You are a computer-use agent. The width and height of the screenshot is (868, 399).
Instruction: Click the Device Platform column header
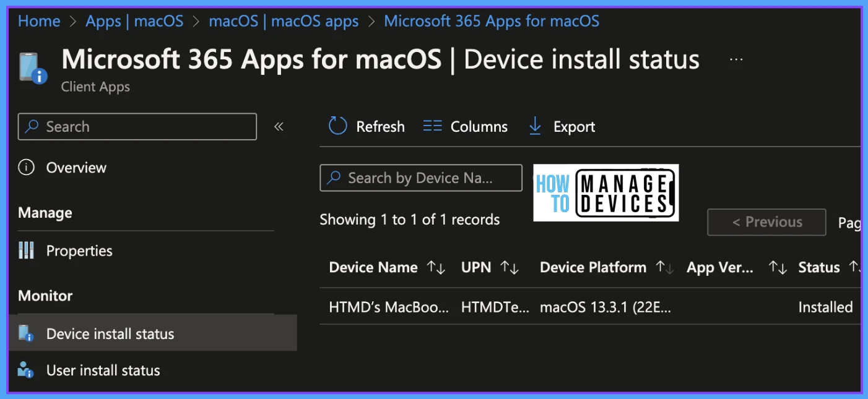pos(593,267)
